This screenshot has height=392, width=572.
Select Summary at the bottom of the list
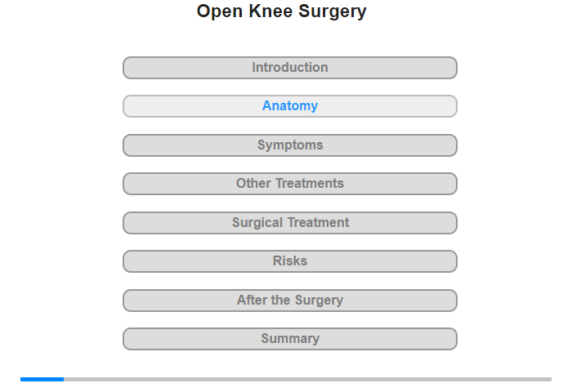(289, 339)
